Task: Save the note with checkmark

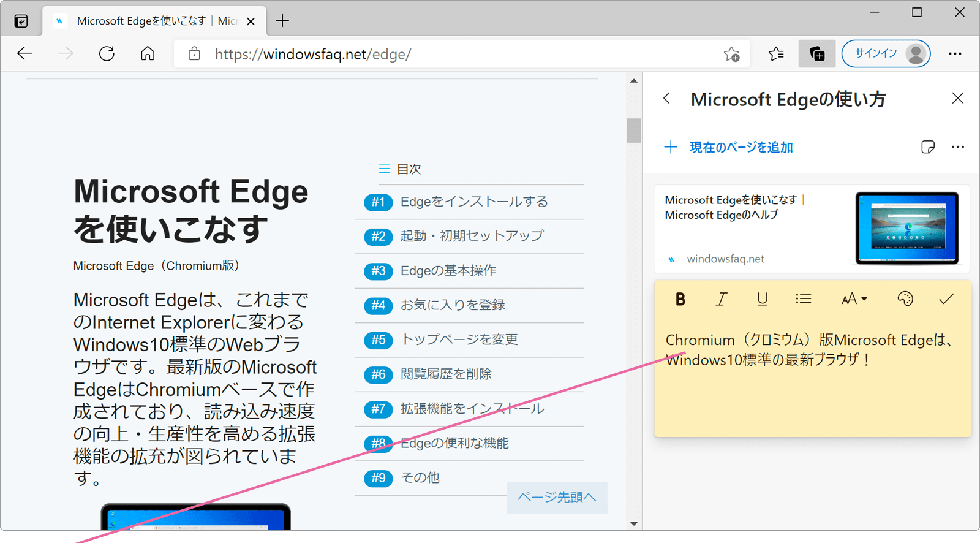Action: (x=946, y=299)
